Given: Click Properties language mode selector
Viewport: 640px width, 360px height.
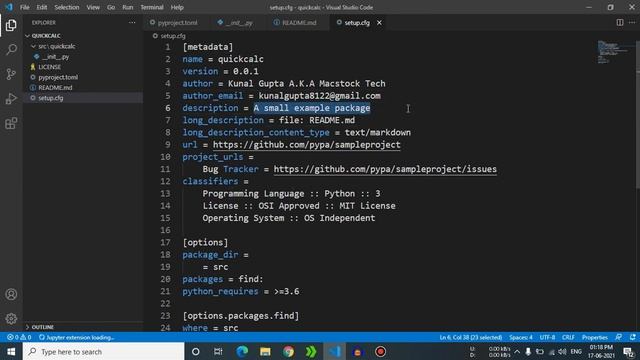Looking at the screenshot, I should pos(595,338).
